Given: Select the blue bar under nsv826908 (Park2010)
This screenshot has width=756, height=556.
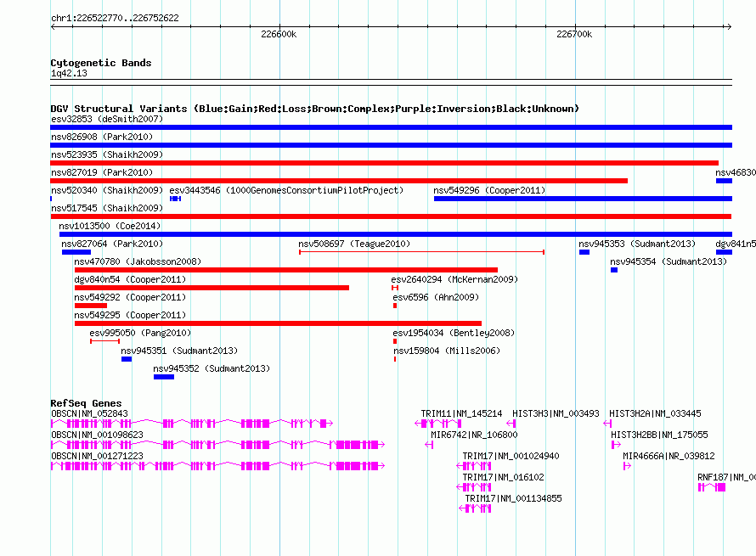Looking at the screenshot, I should coord(391,145).
